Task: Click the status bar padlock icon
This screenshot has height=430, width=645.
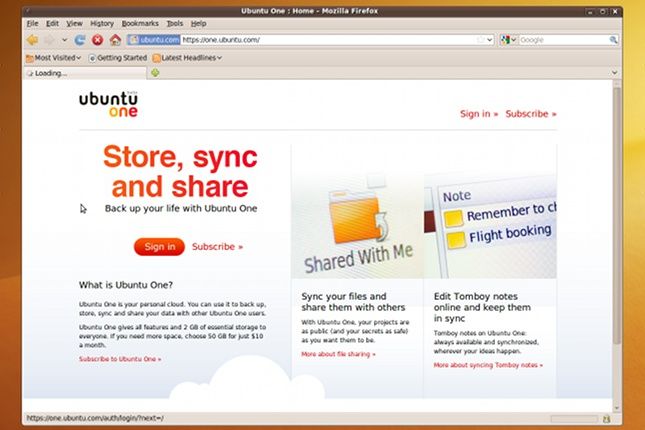Action: pyautogui.click(x=606, y=419)
